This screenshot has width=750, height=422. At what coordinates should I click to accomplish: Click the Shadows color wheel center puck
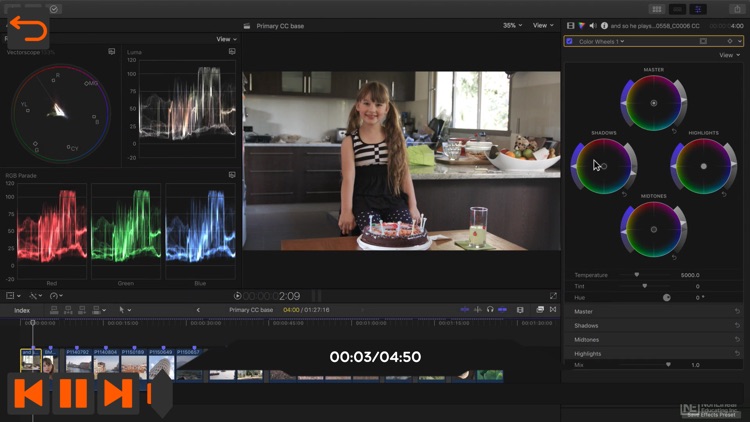(604, 166)
